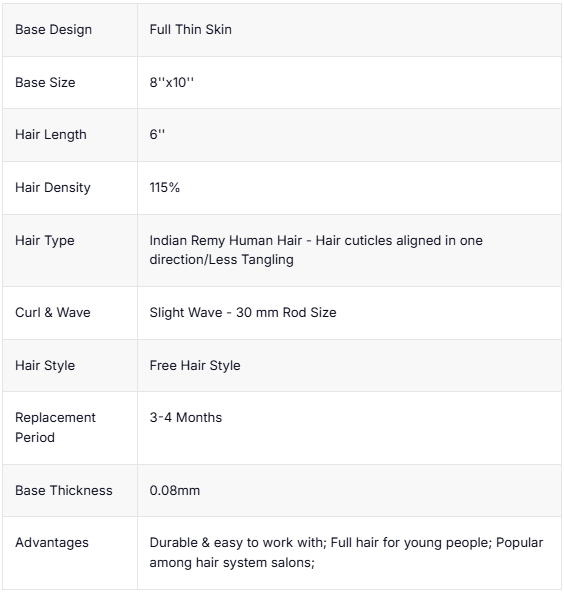Select the 6'' hair length value
Screen dimensions: 564x592
pyautogui.click(x=157, y=134)
